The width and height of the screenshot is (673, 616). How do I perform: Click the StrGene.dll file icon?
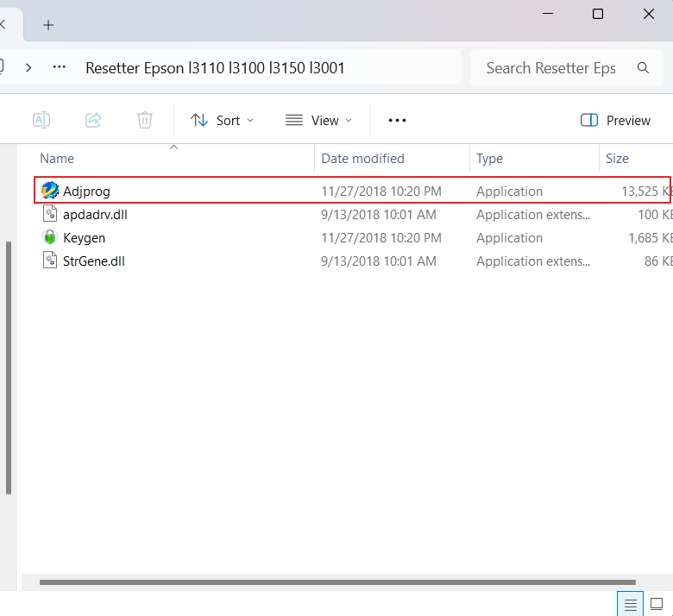click(x=50, y=261)
